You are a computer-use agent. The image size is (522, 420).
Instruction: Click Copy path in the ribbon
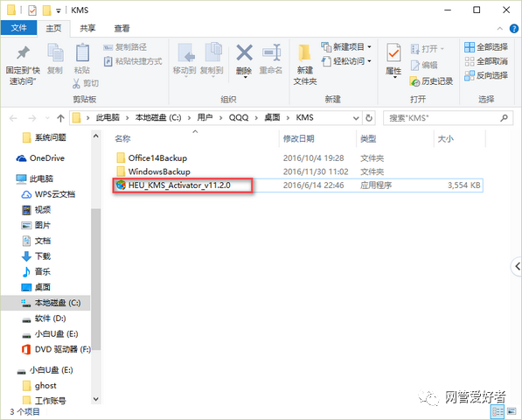125,47
